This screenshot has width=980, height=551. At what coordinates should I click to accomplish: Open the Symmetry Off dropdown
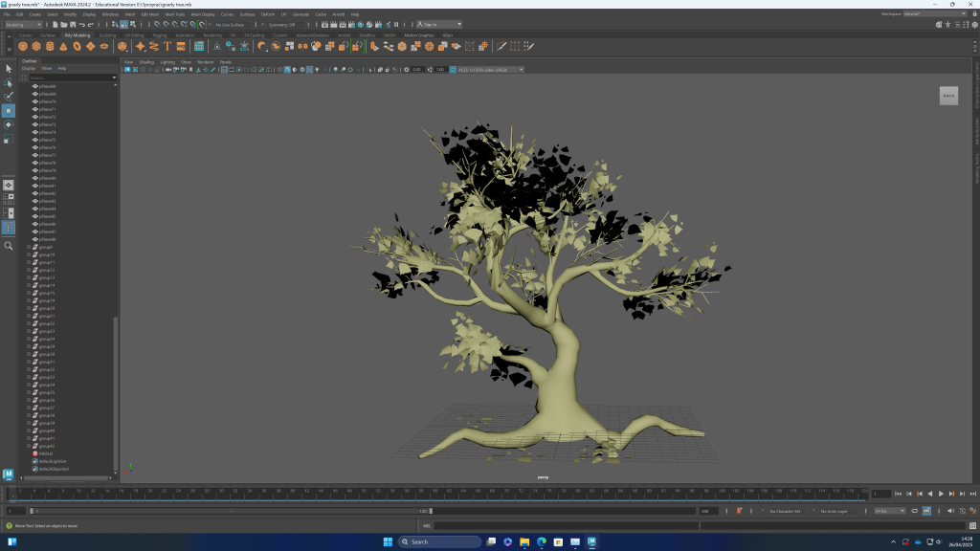(283, 25)
